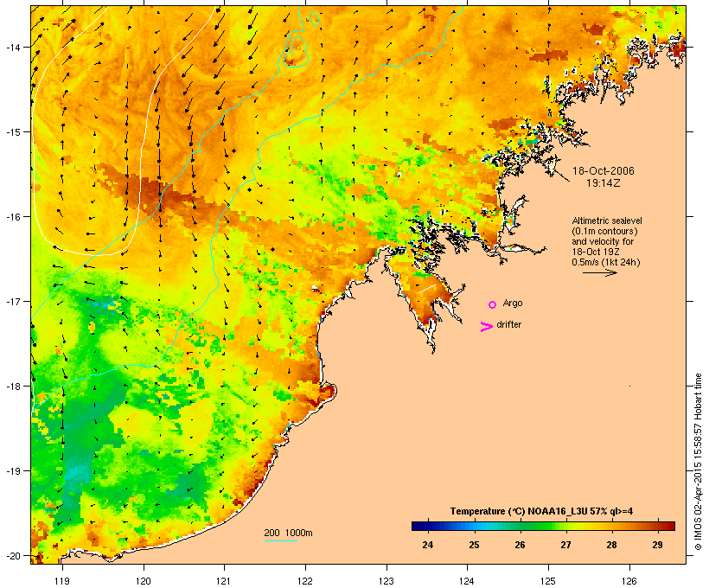Click the latitude axis label -18
This screenshot has width=709, height=588.
[x=13, y=387]
